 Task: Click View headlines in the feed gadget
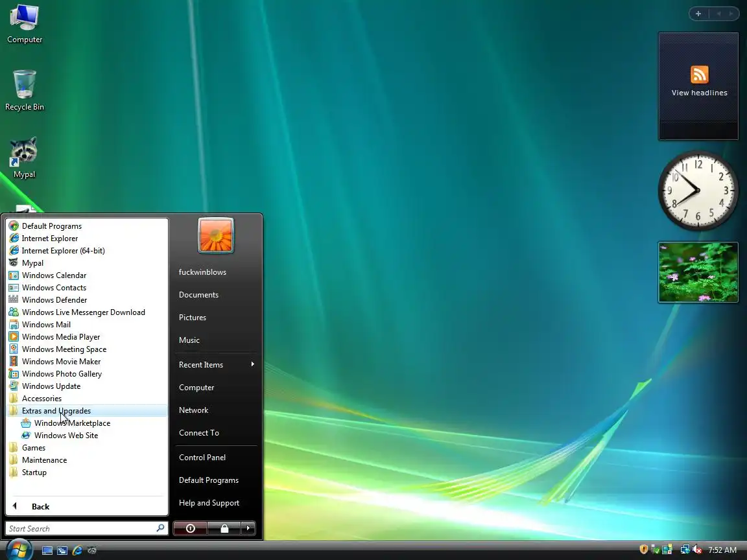pos(700,93)
